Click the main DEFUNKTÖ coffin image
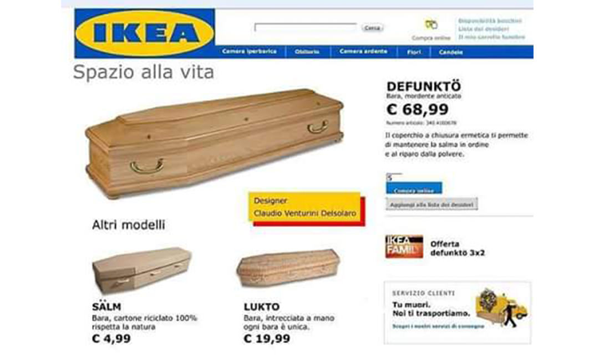 click(215, 143)
